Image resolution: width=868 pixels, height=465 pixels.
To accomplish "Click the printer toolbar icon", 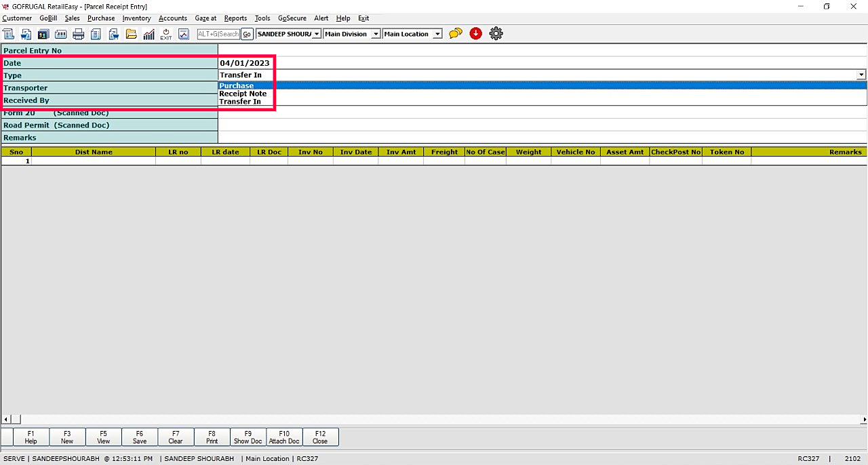I will tap(79, 34).
